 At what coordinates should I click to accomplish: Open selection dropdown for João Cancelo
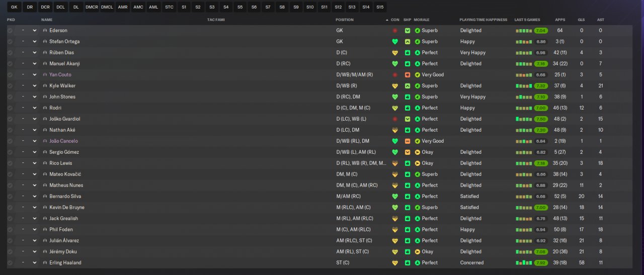27,141
